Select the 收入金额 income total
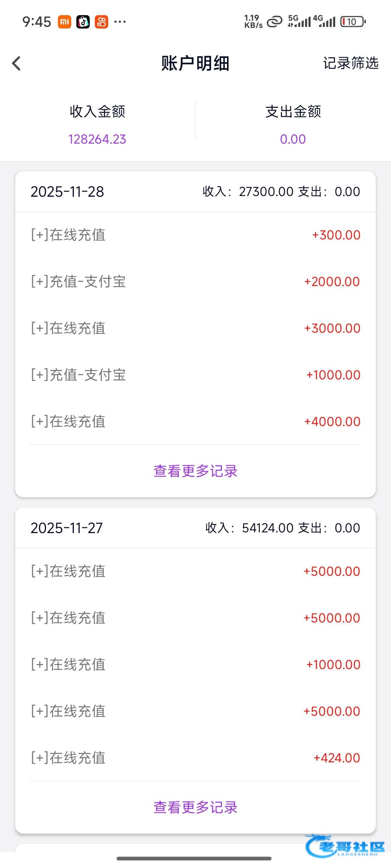 97,125
